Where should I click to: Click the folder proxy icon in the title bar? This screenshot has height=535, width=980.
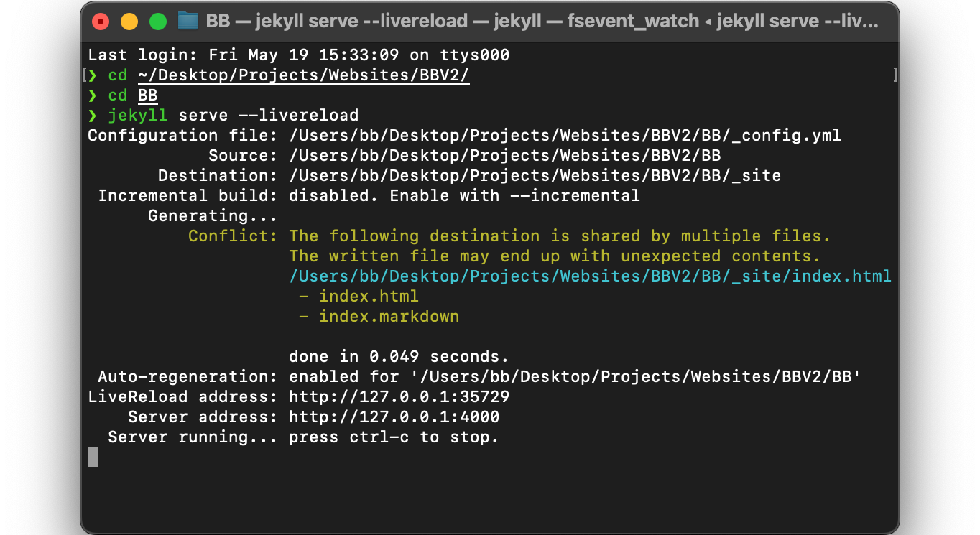tap(188, 21)
